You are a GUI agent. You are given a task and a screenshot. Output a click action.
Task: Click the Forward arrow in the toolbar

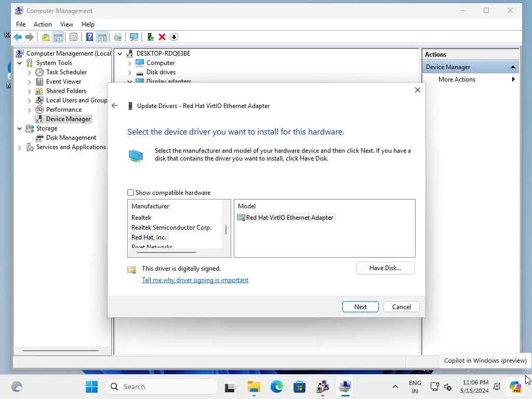(30, 37)
